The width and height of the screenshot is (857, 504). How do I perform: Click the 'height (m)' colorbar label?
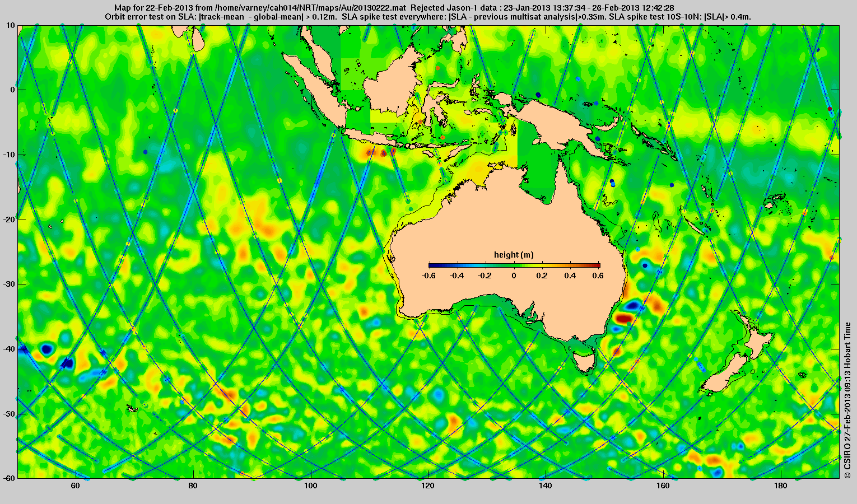click(x=514, y=255)
